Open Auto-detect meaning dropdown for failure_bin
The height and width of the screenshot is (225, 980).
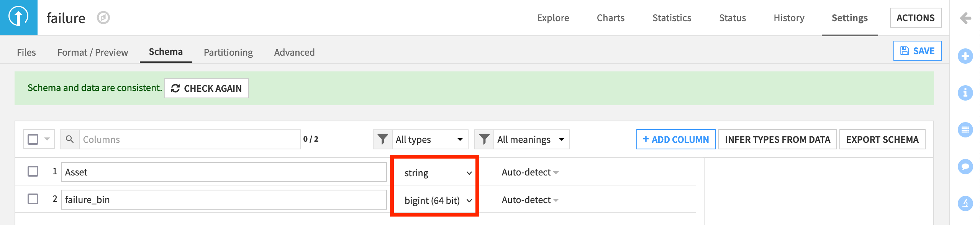tap(530, 200)
